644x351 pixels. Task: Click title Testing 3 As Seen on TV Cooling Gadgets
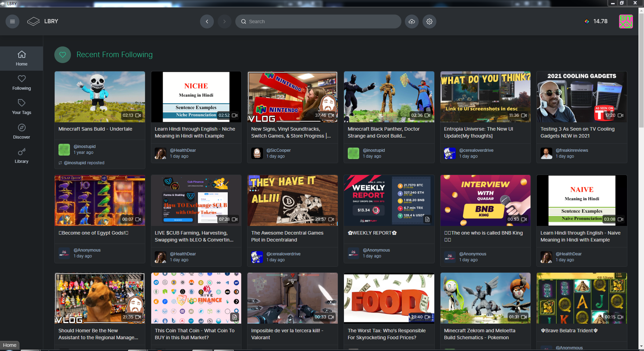point(578,132)
